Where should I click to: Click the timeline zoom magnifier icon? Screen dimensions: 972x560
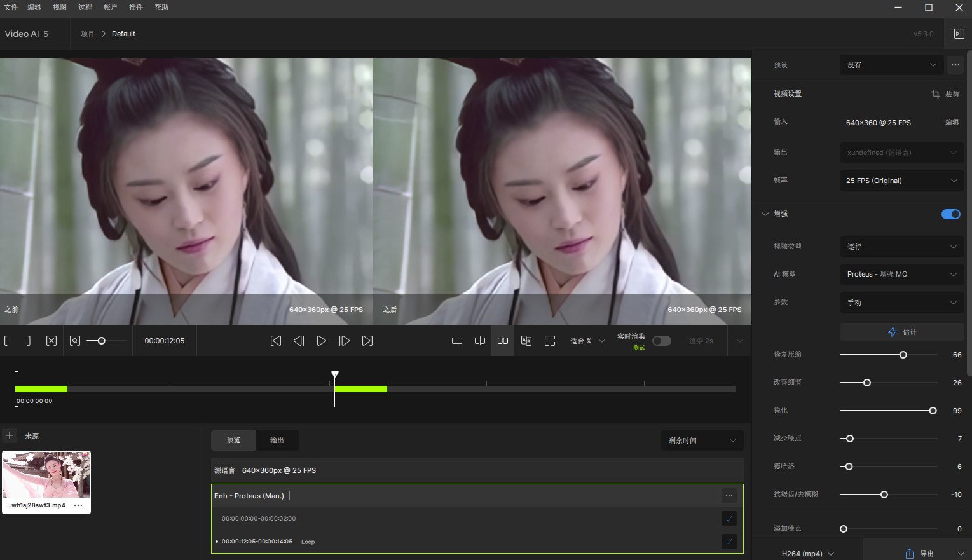coord(75,341)
